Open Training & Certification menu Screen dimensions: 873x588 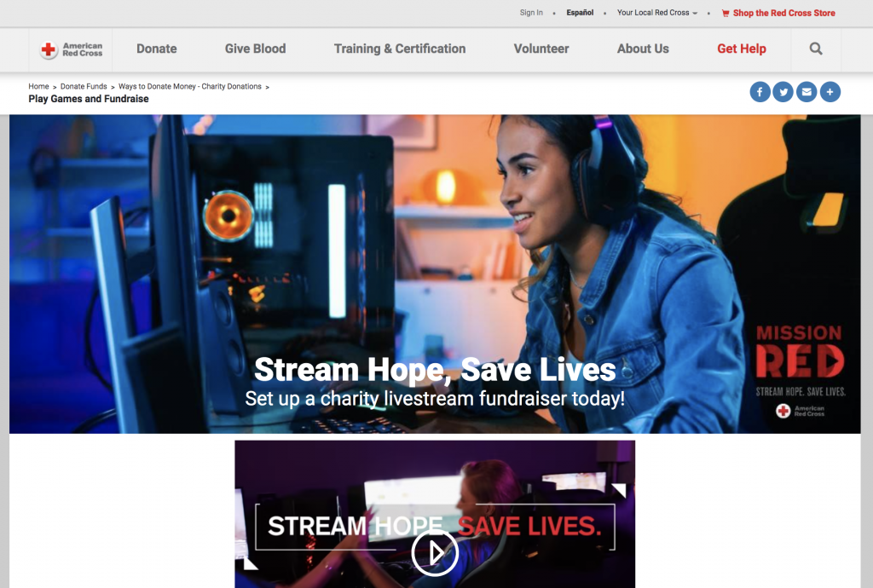(x=400, y=49)
